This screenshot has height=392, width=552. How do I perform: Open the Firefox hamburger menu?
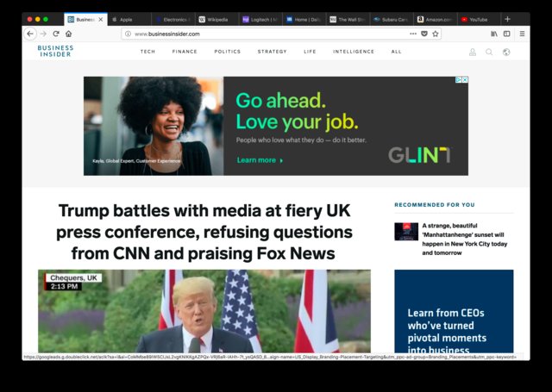point(520,34)
